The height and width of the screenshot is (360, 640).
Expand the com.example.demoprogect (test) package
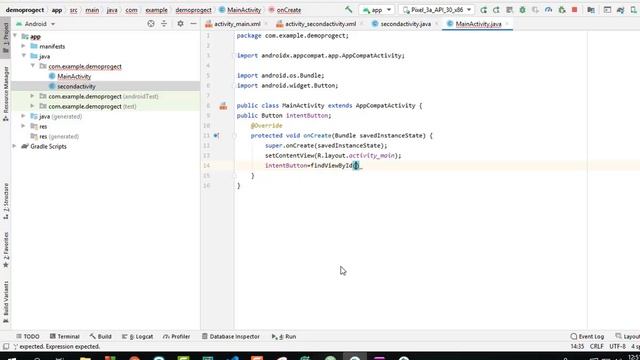coord(33,106)
